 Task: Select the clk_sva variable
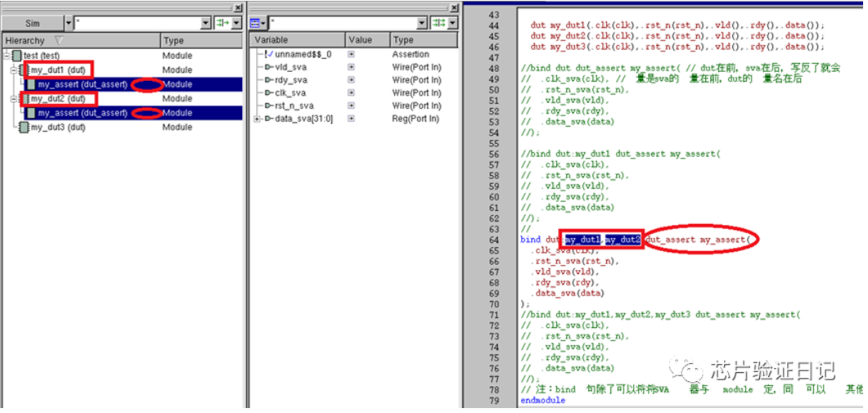coord(290,93)
